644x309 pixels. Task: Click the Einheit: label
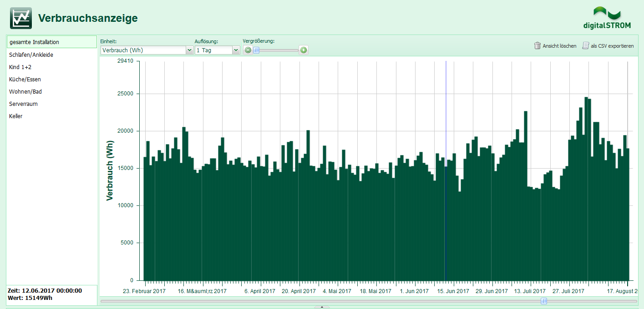point(108,41)
